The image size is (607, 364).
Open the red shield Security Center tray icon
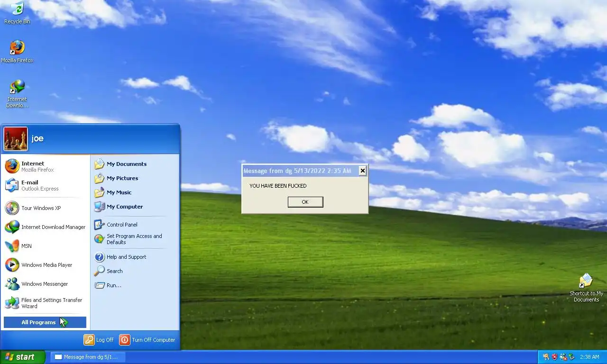tap(554, 357)
